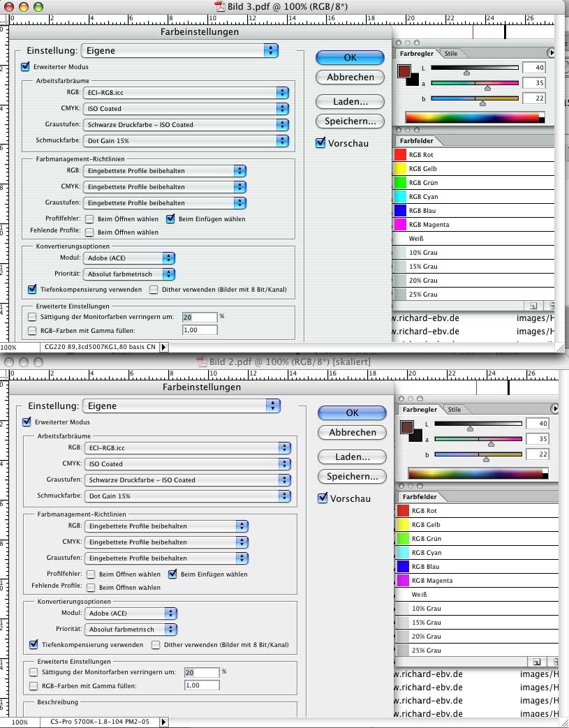Toggle Vorschau checkbox in Bild 3.pdf dialog
This screenshot has width=569, height=728.
[x=320, y=142]
